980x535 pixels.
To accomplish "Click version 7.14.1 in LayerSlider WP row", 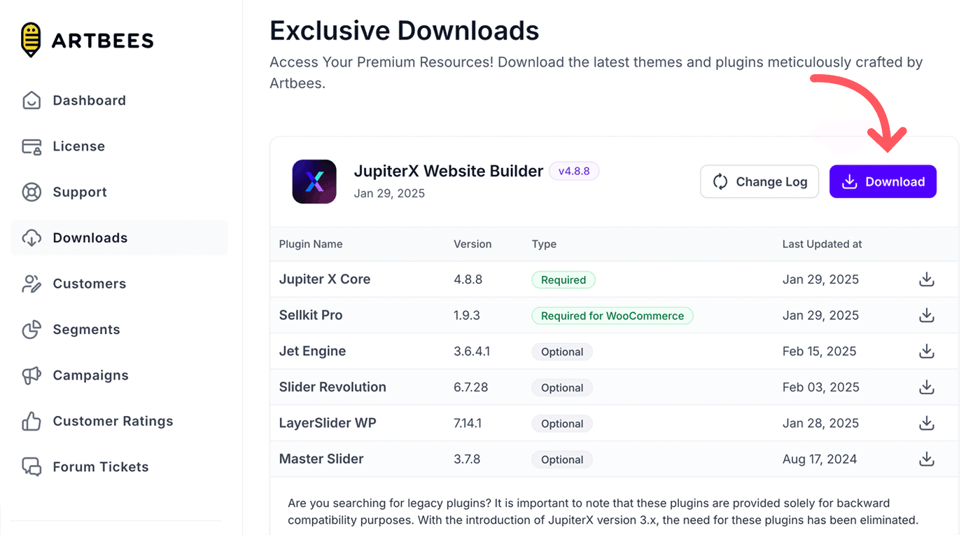I will point(468,423).
